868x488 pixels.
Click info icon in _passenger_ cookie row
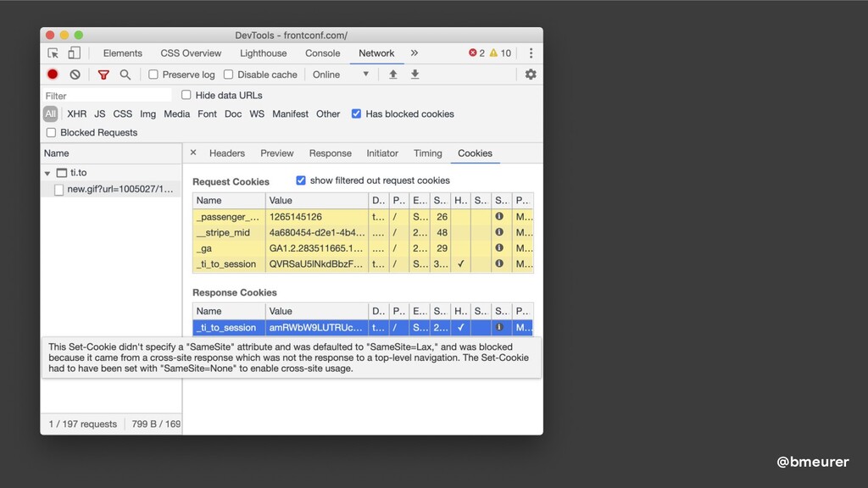point(499,216)
